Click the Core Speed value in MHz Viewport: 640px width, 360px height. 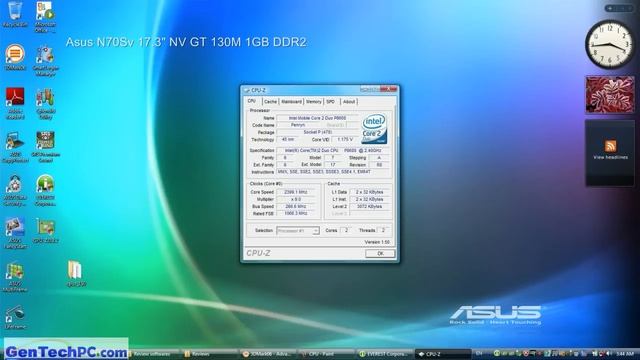296,192
